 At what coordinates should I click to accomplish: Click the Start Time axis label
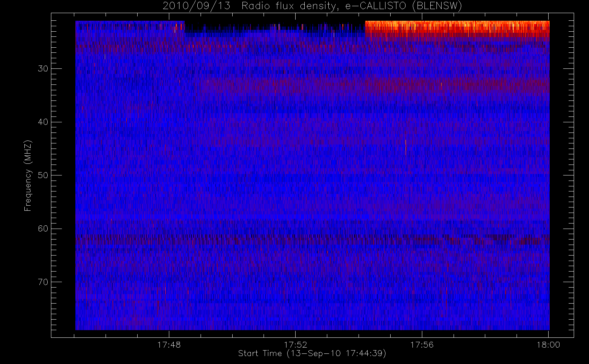click(x=312, y=353)
